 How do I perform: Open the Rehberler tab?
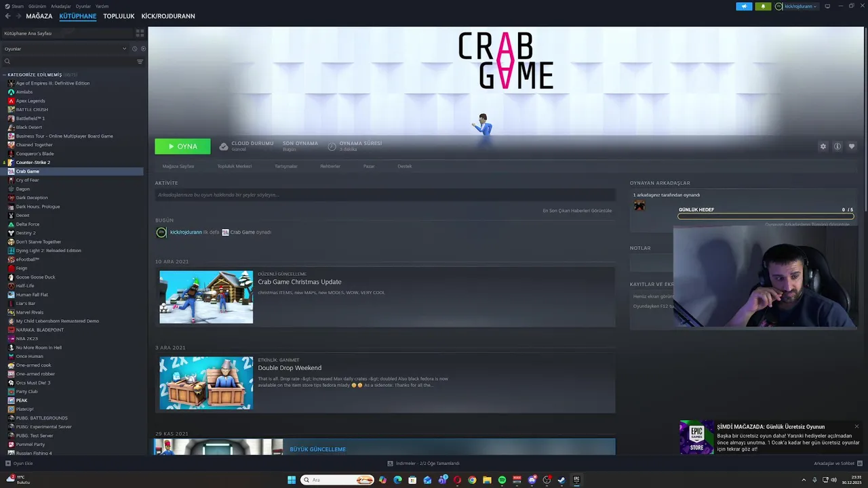[330, 166]
